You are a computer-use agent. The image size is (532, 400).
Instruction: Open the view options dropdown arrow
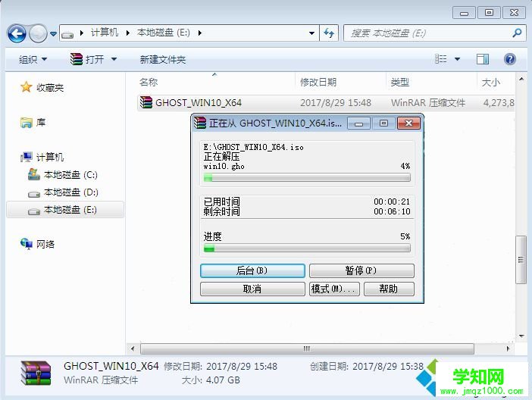(x=458, y=59)
